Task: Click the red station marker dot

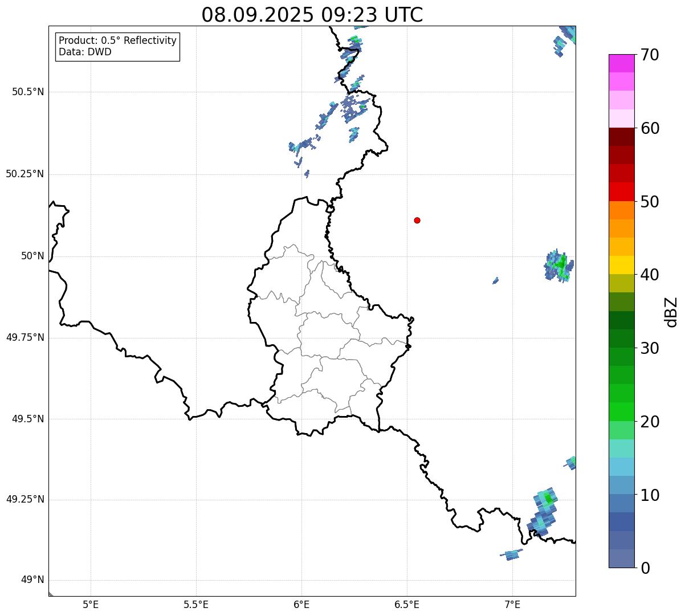Action: [x=417, y=221]
